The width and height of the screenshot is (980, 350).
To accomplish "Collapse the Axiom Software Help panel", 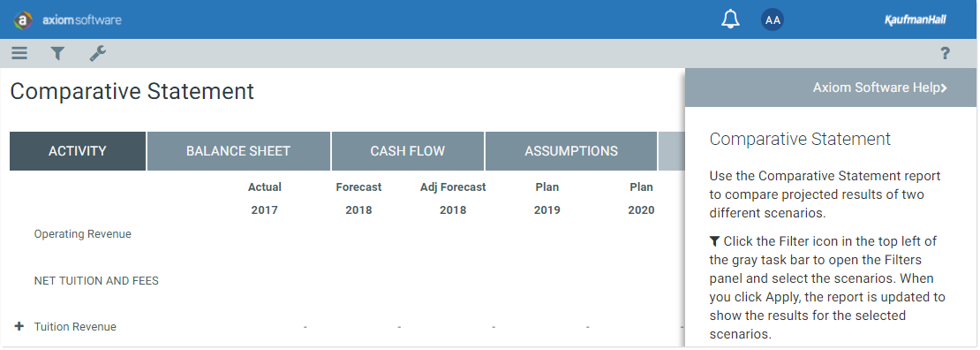I will click(880, 87).
